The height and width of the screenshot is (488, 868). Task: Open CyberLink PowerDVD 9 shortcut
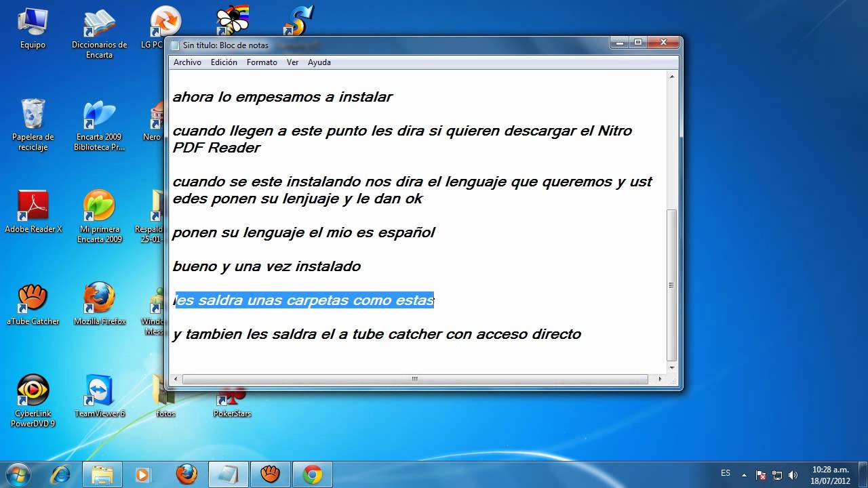click(33, 402)
